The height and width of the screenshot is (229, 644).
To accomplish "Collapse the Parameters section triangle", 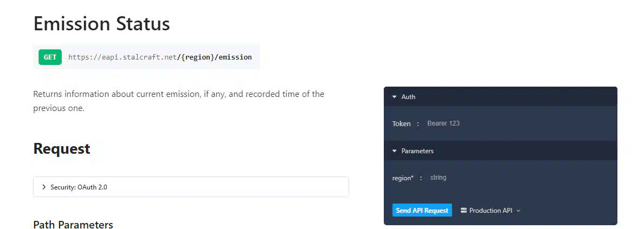I will tap(394, 151).
